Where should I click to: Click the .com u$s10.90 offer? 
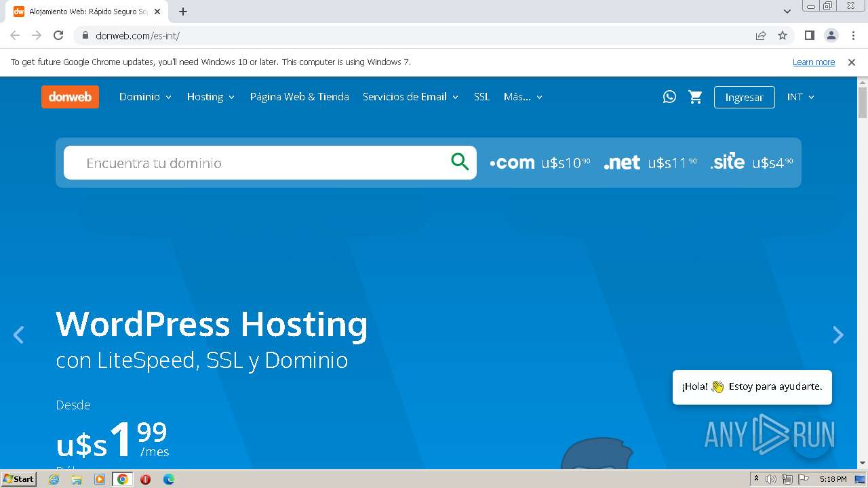pos(540,163)
